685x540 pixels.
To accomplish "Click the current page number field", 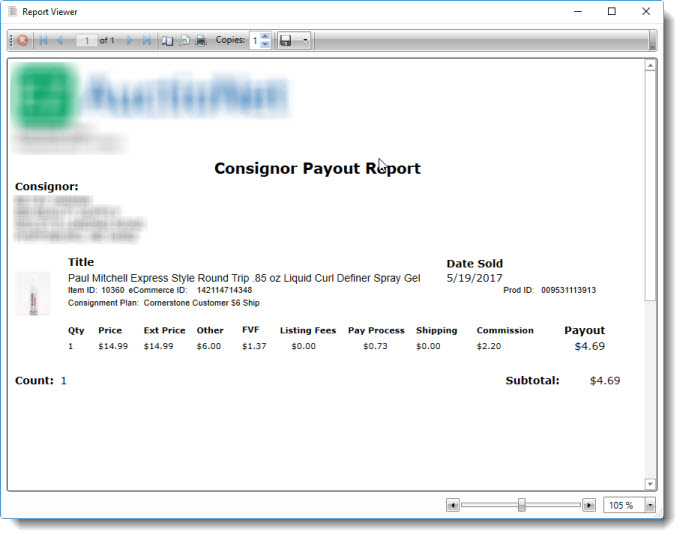I will click(x=86, y=41).
